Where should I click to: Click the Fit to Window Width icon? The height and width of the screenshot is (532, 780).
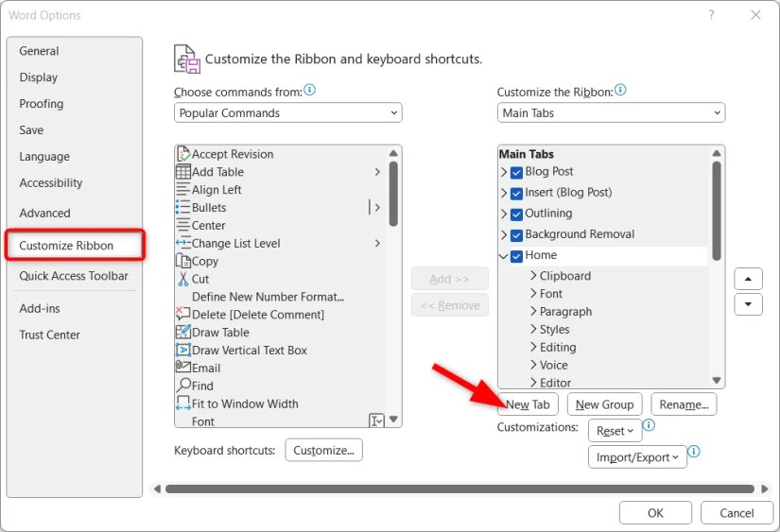[x=183, y=403]
